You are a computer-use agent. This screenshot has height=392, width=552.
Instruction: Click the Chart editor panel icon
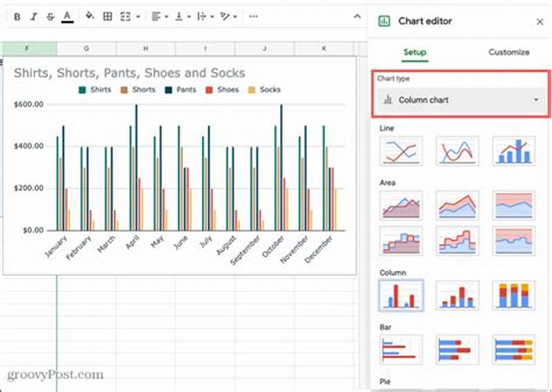point(384,21)
